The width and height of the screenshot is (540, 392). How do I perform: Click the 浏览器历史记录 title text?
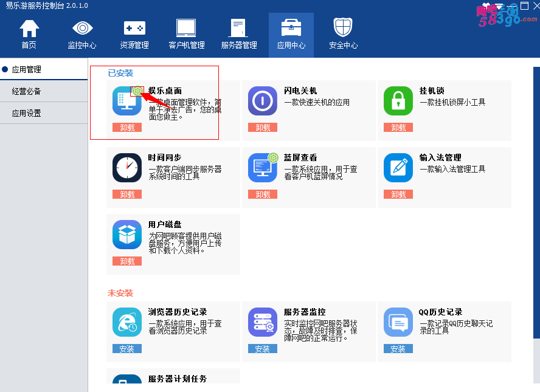point(178,312)
